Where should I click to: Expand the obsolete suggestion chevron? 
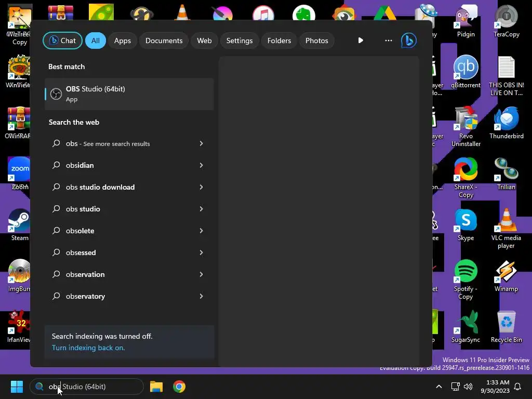pyautogui.click(x=201, y=231)
